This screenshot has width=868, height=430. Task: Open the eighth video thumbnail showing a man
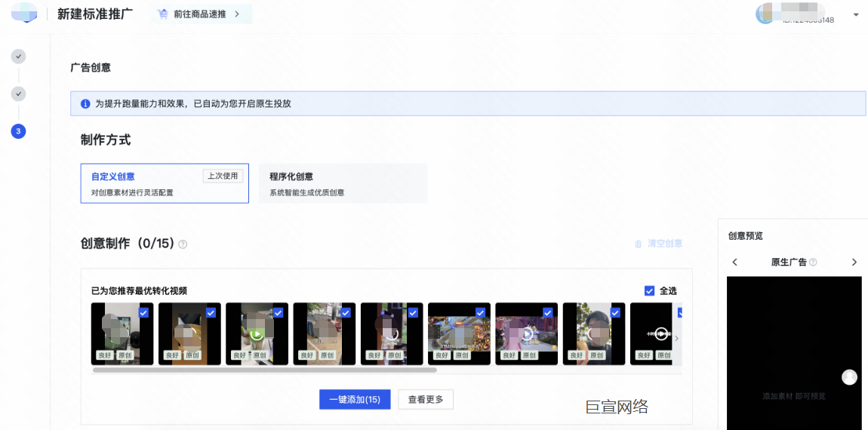tap(594, 333)
